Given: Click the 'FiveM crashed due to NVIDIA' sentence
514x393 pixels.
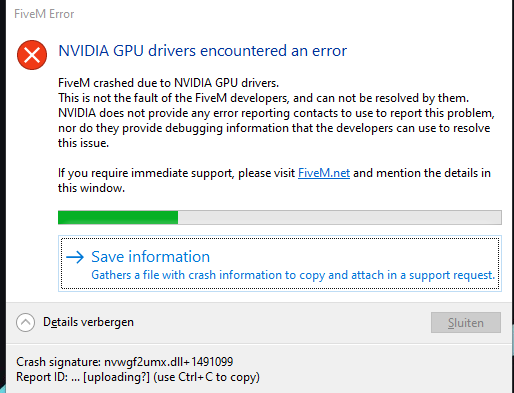Looking at the screenshot, I should click(x=168, y=83).
